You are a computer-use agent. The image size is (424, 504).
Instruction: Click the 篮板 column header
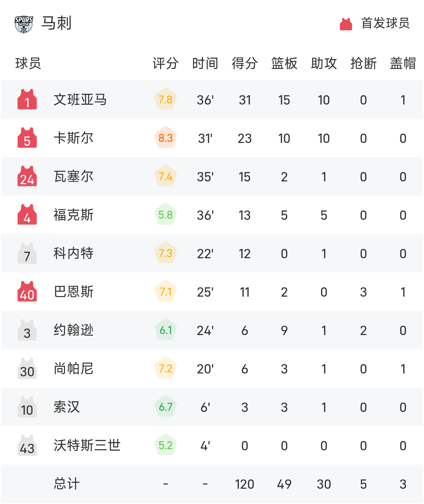(284, 63)
